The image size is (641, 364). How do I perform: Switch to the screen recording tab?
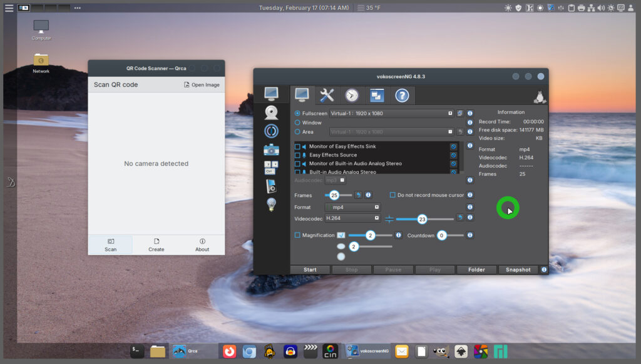[302, 95]
